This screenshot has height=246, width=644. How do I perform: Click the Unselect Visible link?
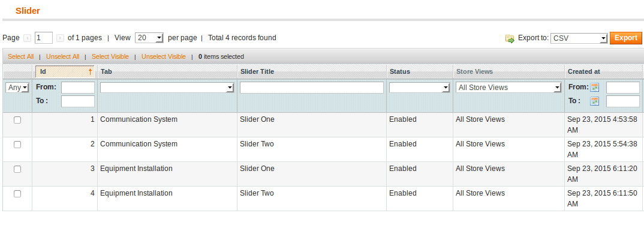tap(164, 56)
